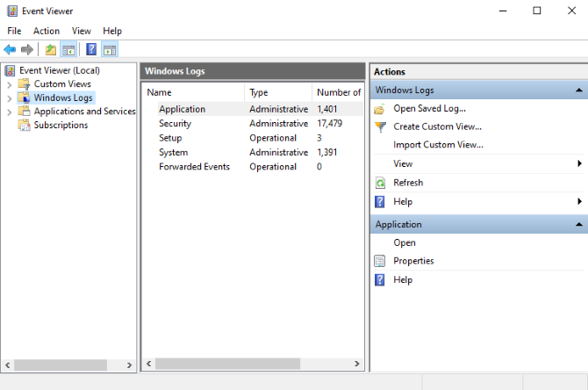Click Refresh in the Actions pane
This screenshot has width=588, height=390.
[408, 183]
